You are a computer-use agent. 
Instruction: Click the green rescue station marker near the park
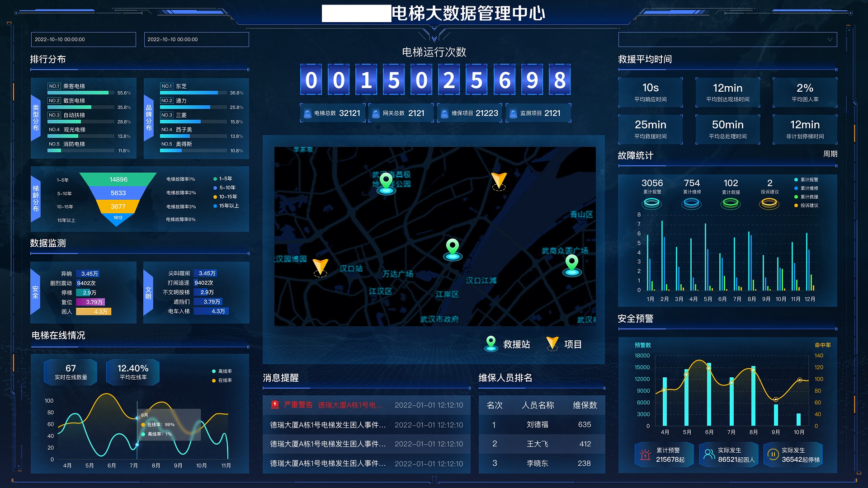coord(386,183)
